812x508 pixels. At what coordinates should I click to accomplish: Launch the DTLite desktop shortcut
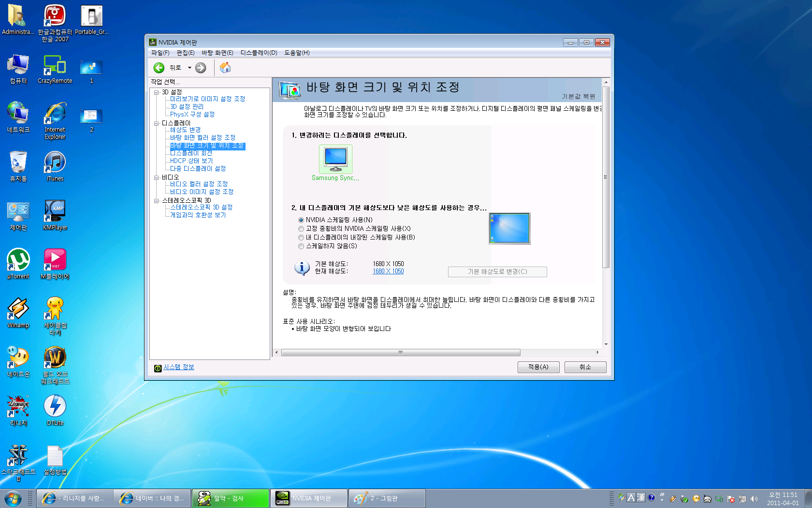click(55, 411)
